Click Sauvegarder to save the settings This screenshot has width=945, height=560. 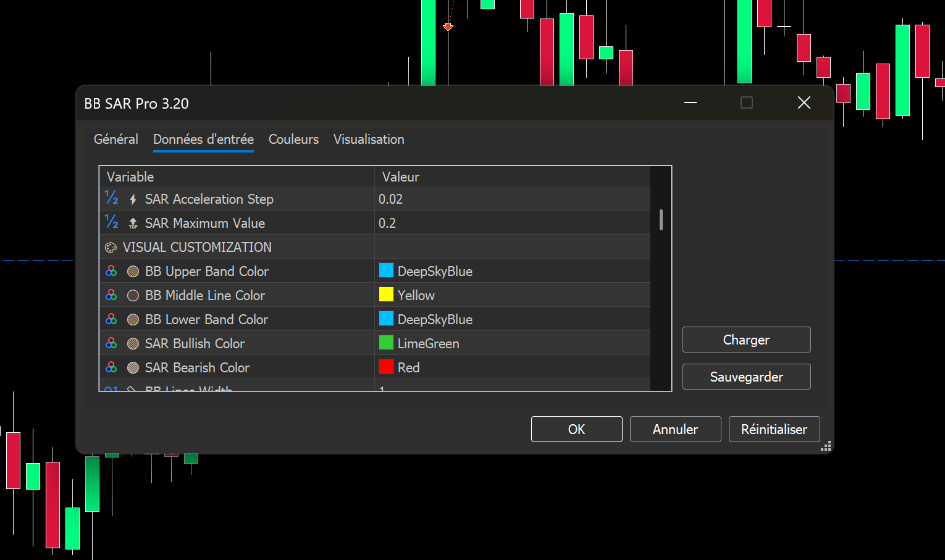[746, 377]
